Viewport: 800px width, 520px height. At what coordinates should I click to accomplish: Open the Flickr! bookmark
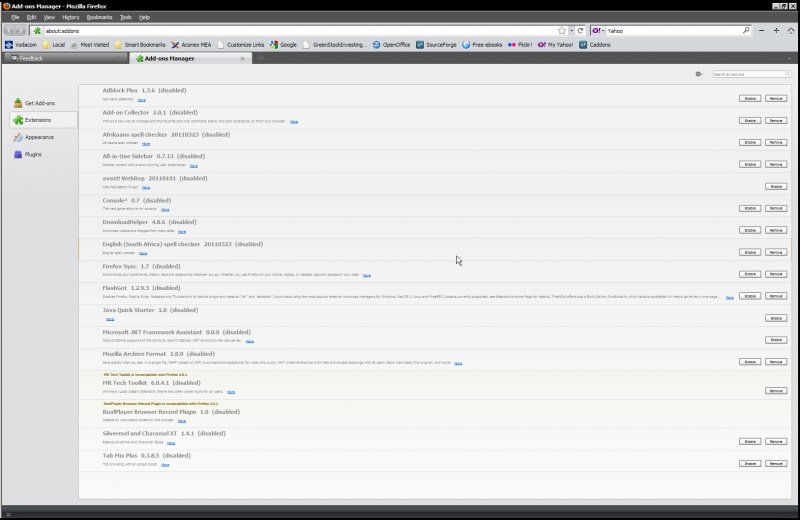(x=520, y=45)
